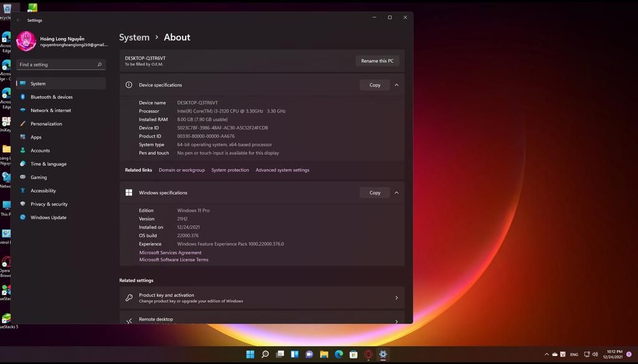Maximize the Settings window
This screenshot has height=364, width=638.
pyautogui.click(x=390, y=17)
